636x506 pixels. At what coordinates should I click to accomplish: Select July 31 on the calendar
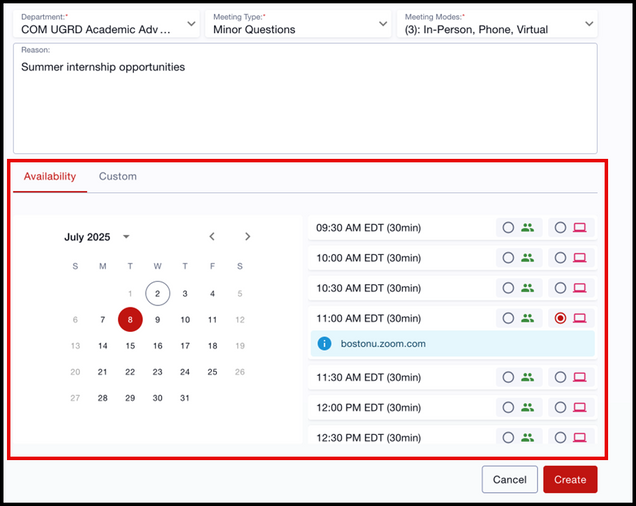185,398
